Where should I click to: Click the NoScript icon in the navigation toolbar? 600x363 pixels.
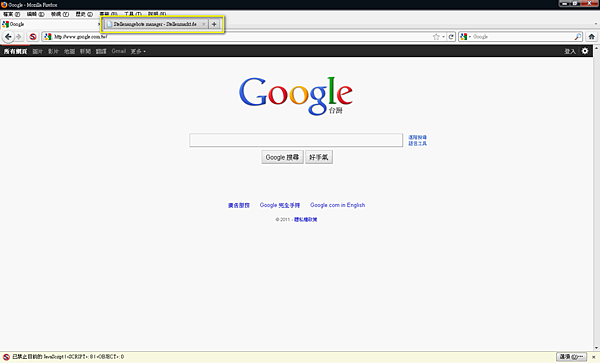tap(33, 37)
